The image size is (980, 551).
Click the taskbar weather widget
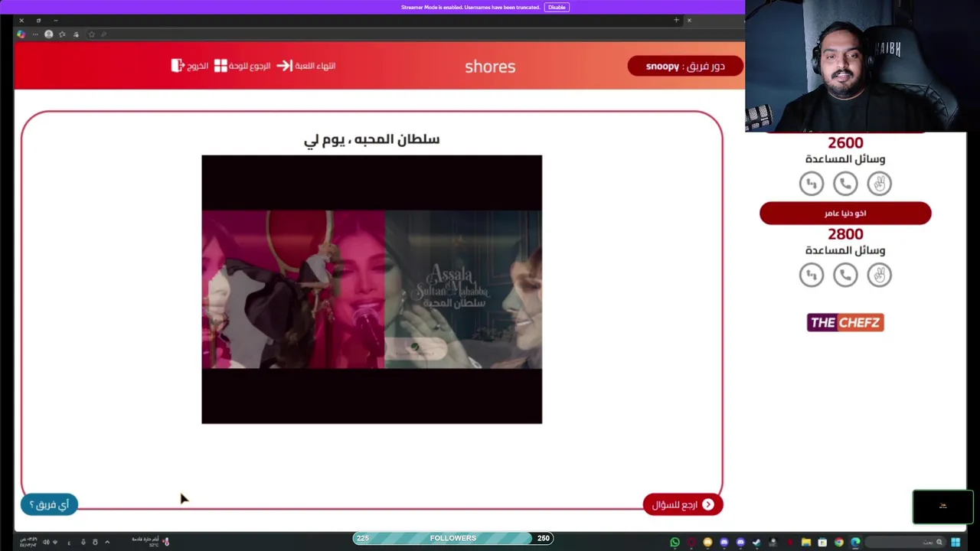pyautogui.click(x=150, y=542)
